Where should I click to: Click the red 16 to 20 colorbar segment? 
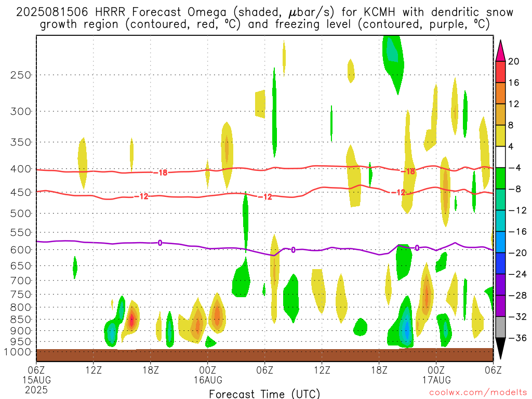500,72
